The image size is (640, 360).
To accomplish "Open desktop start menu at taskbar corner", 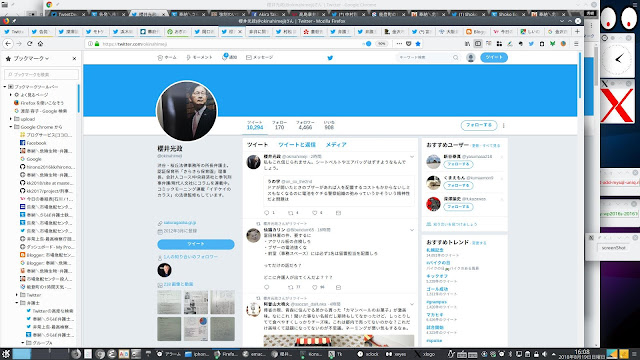I will coord(6,354).
